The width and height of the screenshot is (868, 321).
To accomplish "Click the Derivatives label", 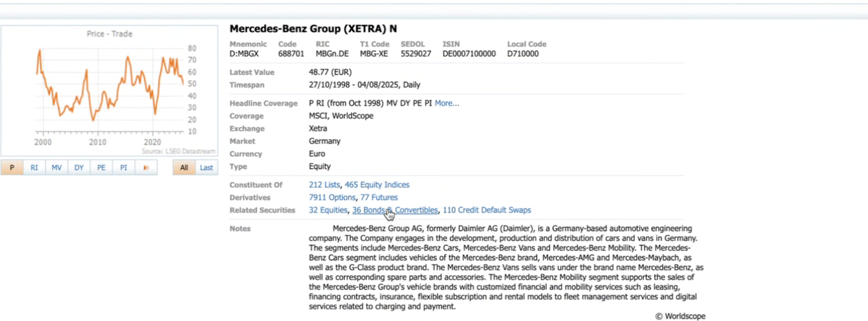I will coord(250,197).
